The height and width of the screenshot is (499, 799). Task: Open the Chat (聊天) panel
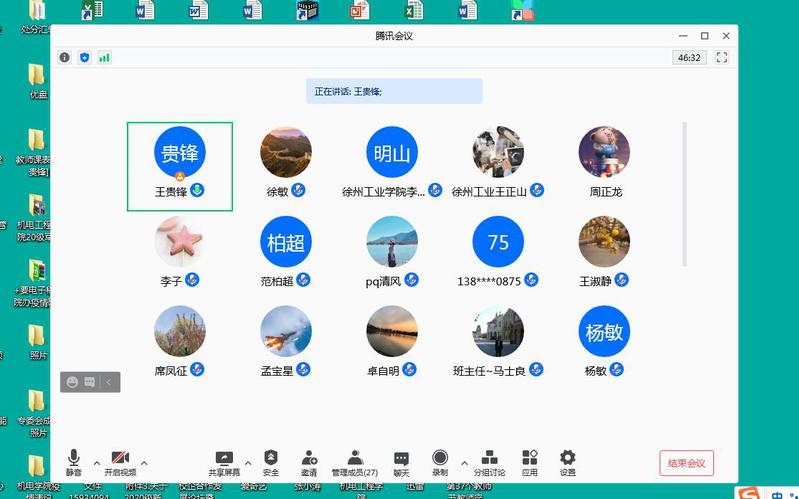(401, 462)
